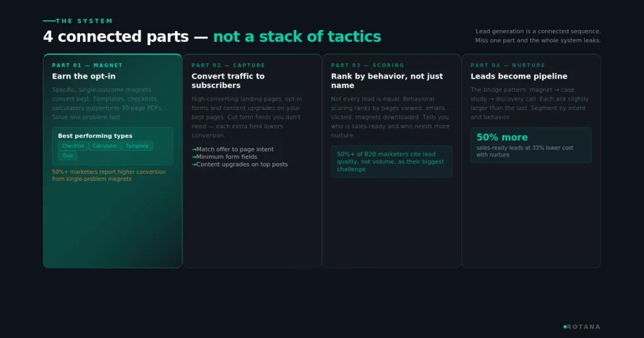Click the Quiz tag chip
The width and height of the screenshot is (644, 338).
(67, 155)
